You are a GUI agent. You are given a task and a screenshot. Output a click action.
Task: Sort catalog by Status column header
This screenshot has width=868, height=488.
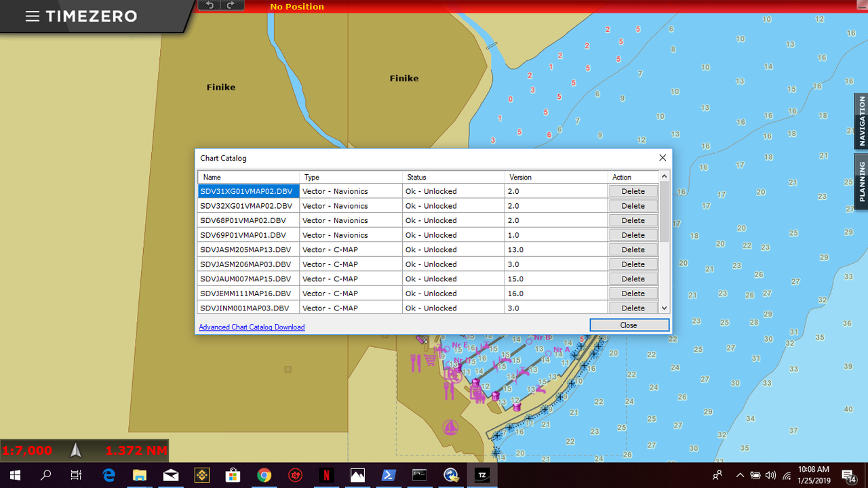pos(454,177)
